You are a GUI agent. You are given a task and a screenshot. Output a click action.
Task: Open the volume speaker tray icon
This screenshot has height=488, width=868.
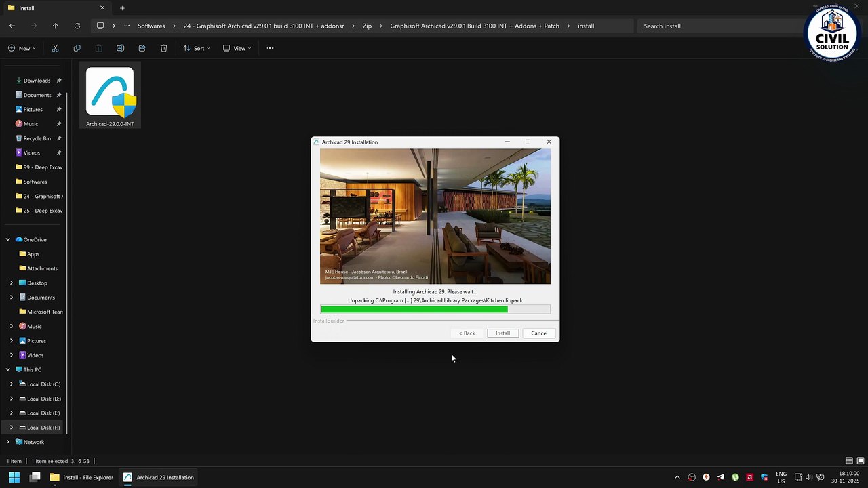(x=809, y=477)
